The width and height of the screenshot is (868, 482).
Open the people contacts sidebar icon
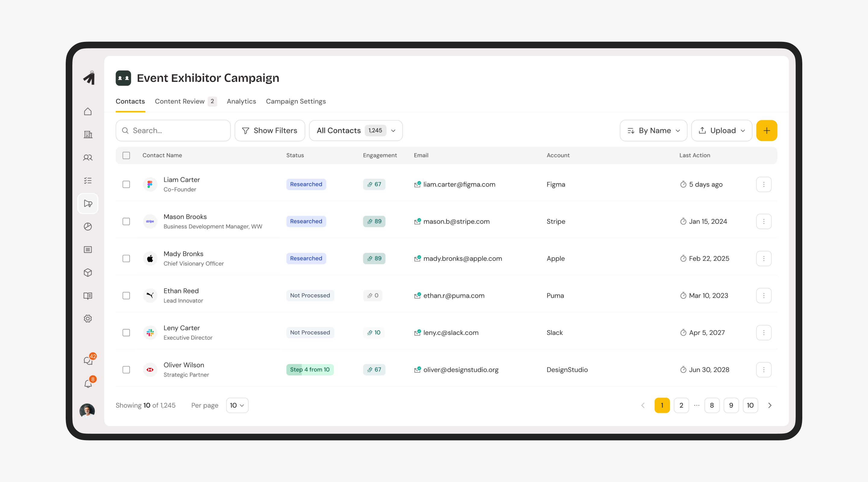pyautogui.click(x=88, y=158)
